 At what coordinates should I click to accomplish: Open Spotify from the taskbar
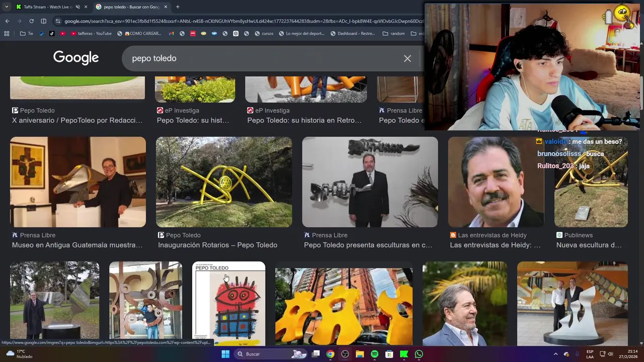click(x=374, y=354)
